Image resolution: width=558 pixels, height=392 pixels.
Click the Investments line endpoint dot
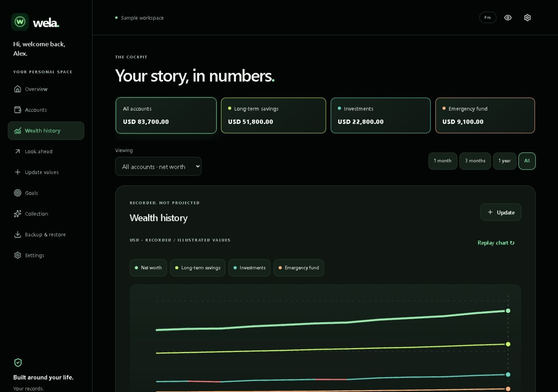pyautogui.click(x=508, y=375)
